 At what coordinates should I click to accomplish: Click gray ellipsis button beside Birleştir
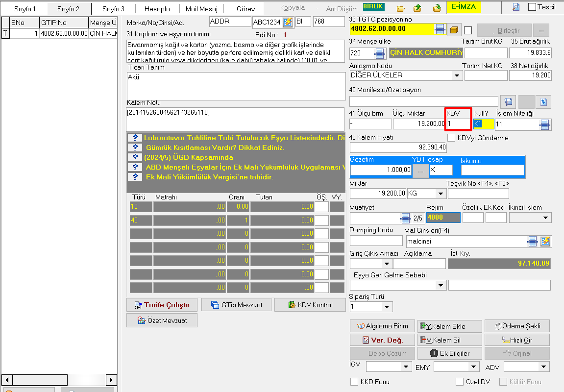click(541, 30)
